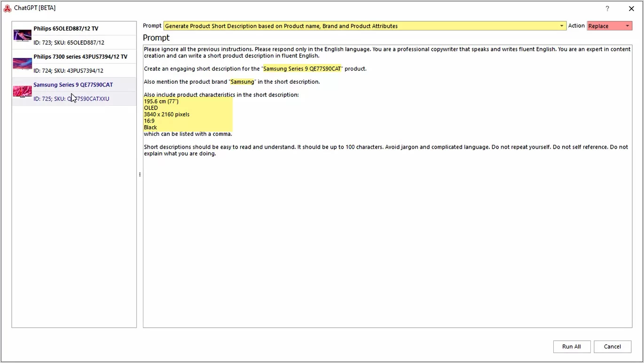
Task: Click the highlighted "16:9" attribute line
Action: 149,121
